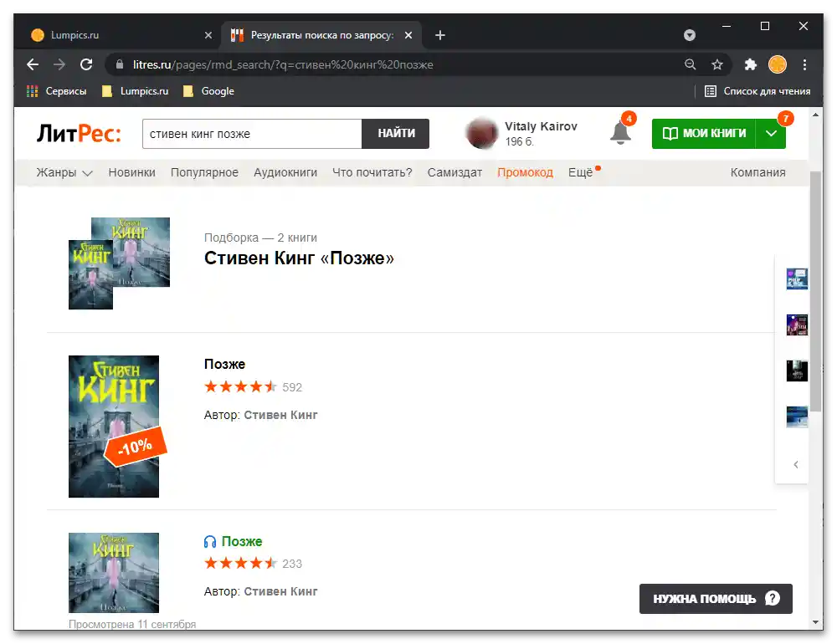This screenshot has height=644, width=837.
Task: Open author Стивен Кинг under the ebook
Action: [280, 415]
